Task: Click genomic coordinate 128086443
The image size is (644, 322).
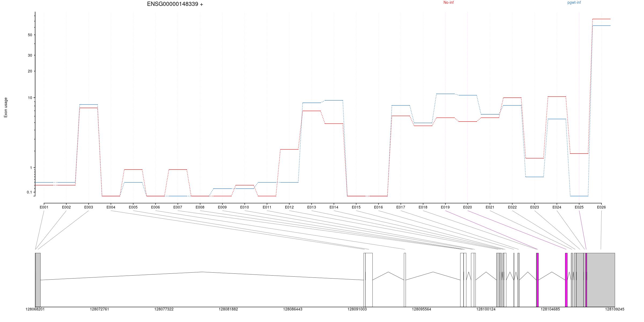Action: [293, 309]
